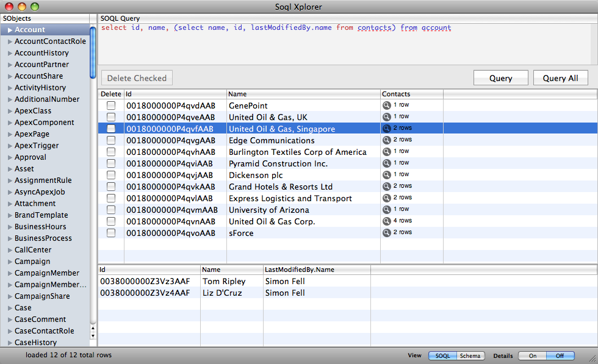Check delete box for United Oil & Gas, Singapore
598x364 pixels.
point(111,129)
